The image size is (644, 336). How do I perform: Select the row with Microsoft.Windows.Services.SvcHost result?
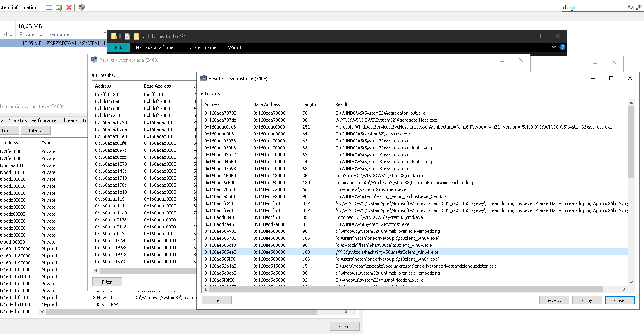tap(415, 127)
